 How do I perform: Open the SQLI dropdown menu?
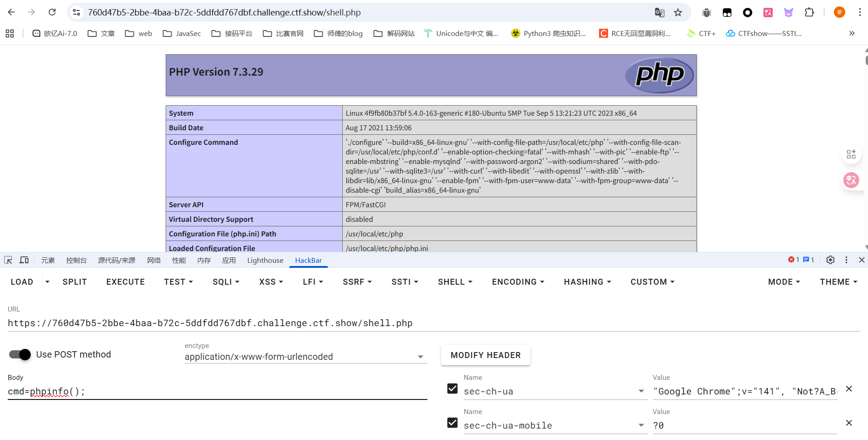point(226,282)
